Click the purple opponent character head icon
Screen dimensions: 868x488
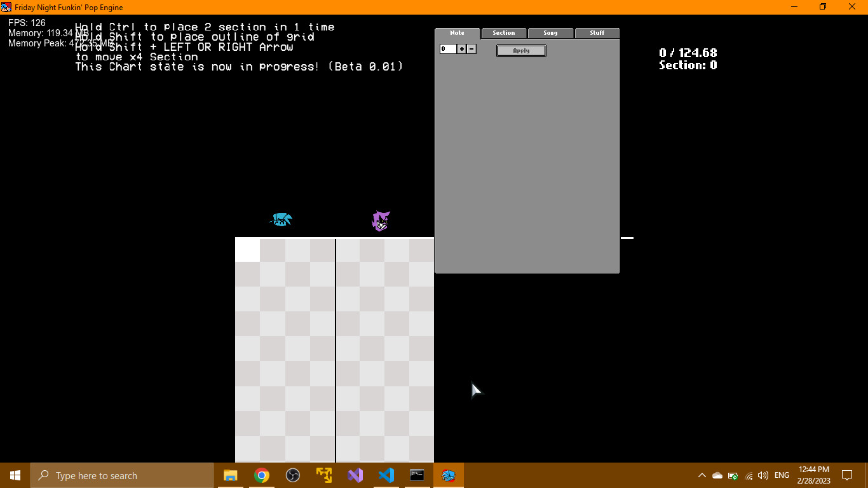click(x=381, y=221)
